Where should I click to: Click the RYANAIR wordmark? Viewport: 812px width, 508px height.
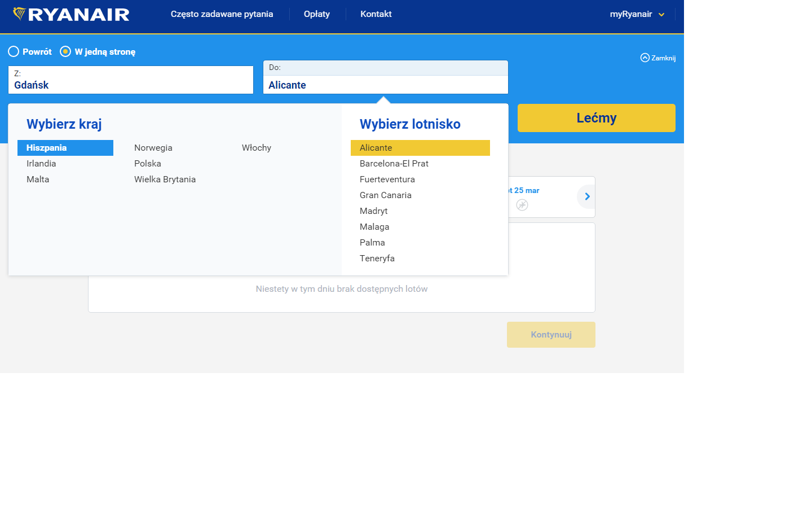(79, 15)
